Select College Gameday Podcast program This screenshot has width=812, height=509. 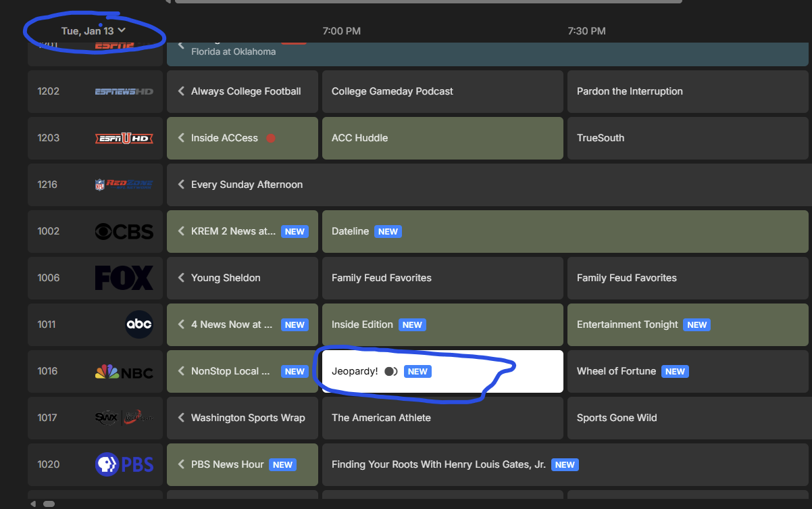click(x=442, y=91)
